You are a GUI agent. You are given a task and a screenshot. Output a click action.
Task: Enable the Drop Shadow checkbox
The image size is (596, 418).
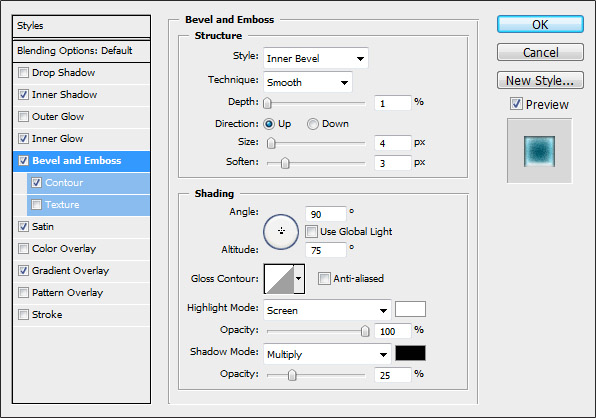pos(23,72)
